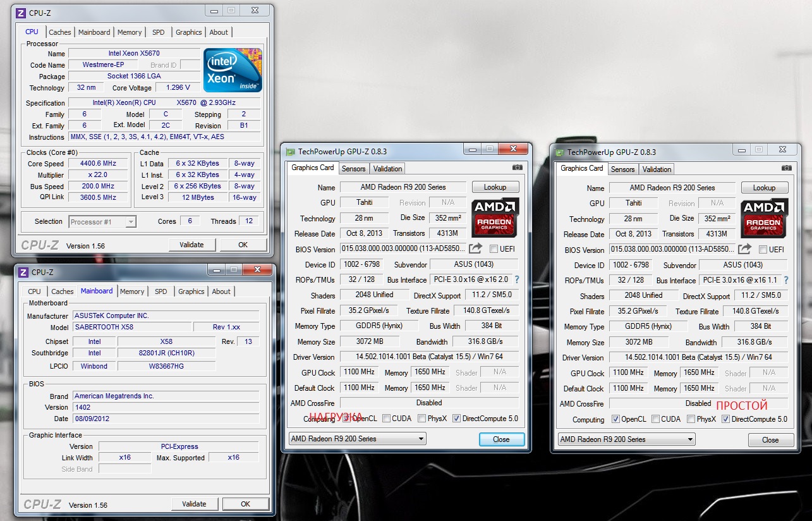Click the Core Speed value '4400.6 MHz'
The height and width of the screenshot is (521, 812).
point(99,164)
